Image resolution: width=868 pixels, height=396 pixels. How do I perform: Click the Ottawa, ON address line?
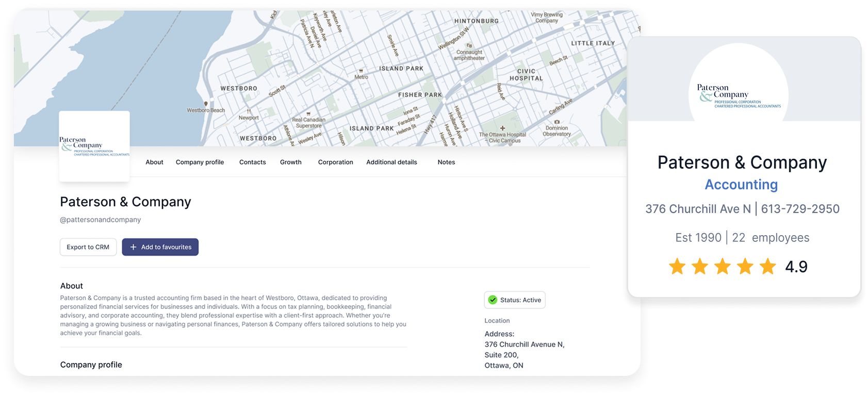504,365
